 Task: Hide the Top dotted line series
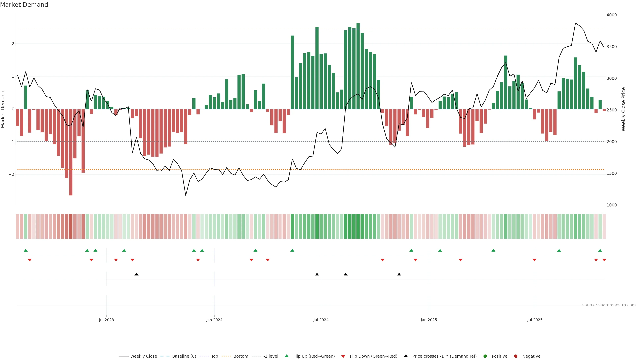coord(214,356)
